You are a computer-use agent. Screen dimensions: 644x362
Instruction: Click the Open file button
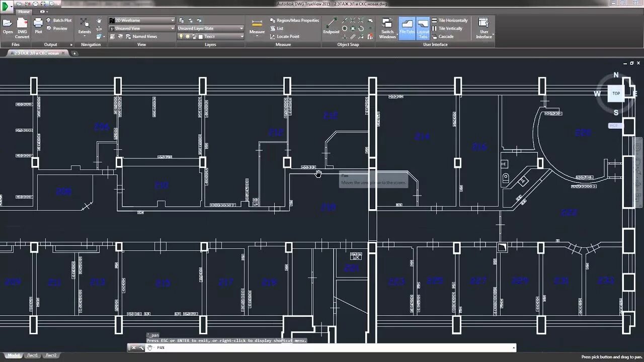(x=8, y=27)
